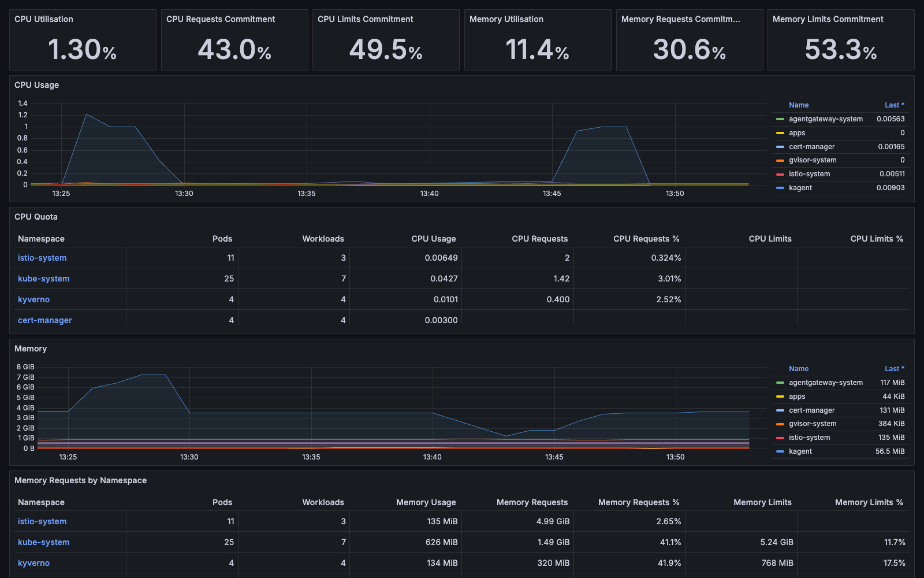Image resolution: width=924 pixels, height=578 pixels.
Task: Sort Memory legend by Name header
Action: 799,369
